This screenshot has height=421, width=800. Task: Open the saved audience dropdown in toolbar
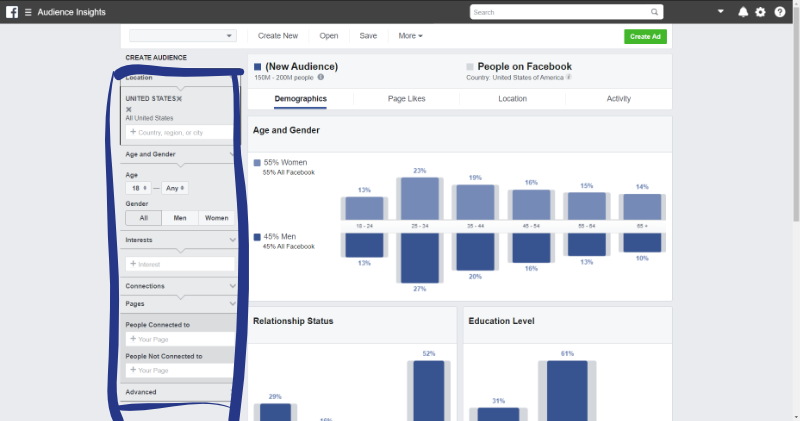[x=183, y=36]
